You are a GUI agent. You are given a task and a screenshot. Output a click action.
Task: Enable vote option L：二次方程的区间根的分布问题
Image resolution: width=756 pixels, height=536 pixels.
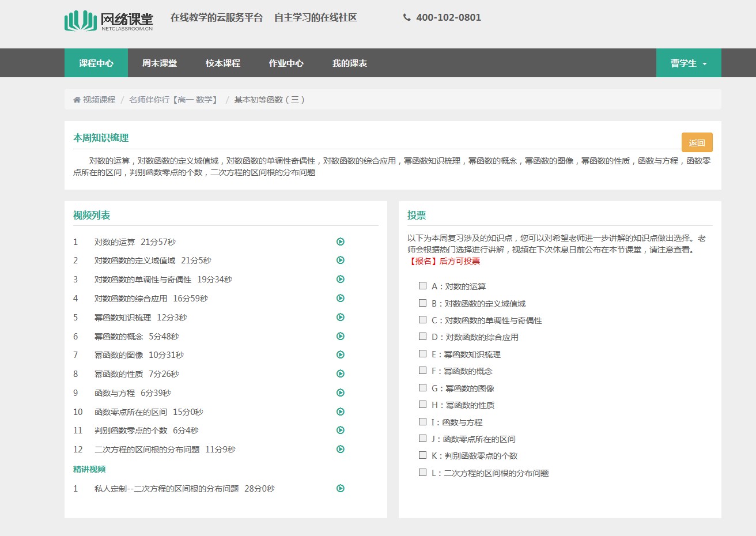tap(422, 473)
